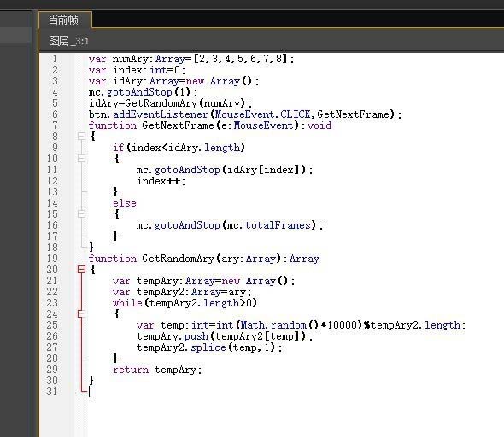Viewport: 504px width, 437px height.
Task: Click the 'var index:int=0;' line
Action: [x=137, y=70]
